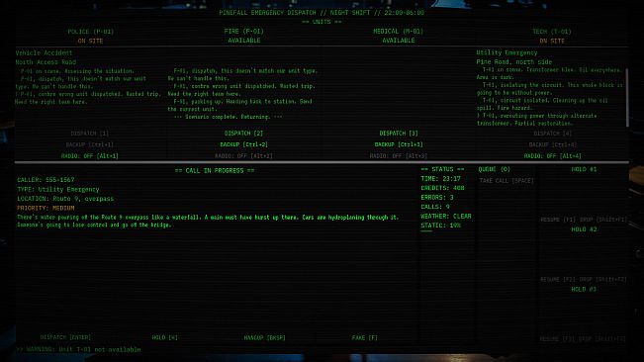Select the Police (P-01) unit header

pyautogui.click(x=90, y=32)
